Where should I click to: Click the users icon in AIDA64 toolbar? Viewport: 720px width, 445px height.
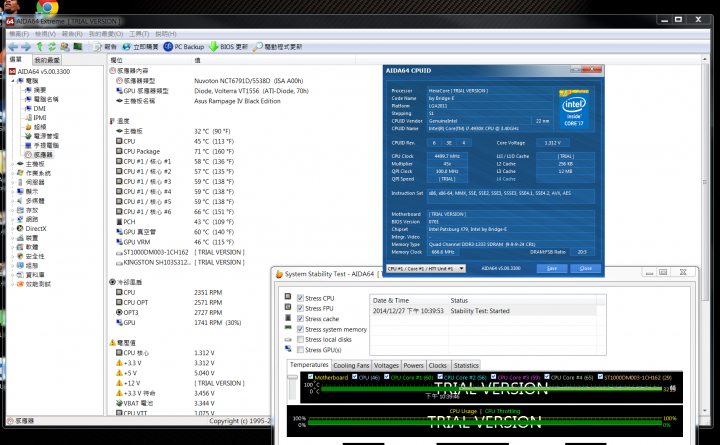[x=65, y=46]
